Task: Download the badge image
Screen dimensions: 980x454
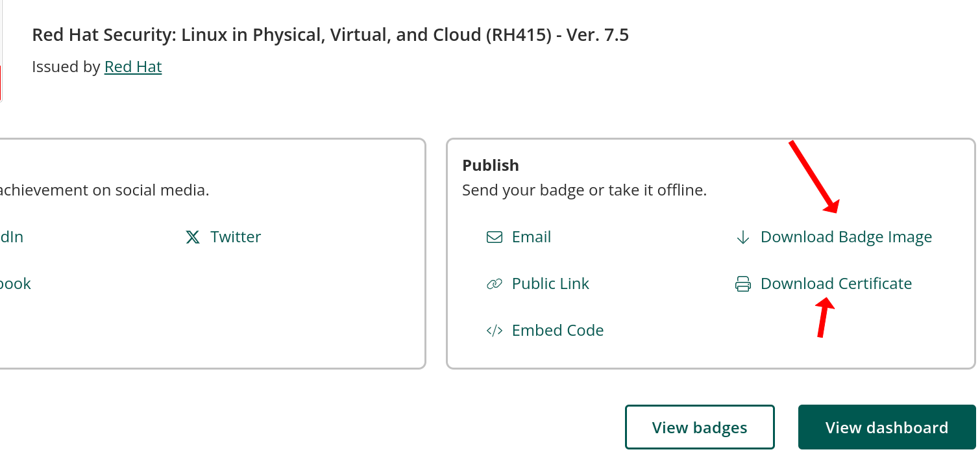Action: [846, 236]
